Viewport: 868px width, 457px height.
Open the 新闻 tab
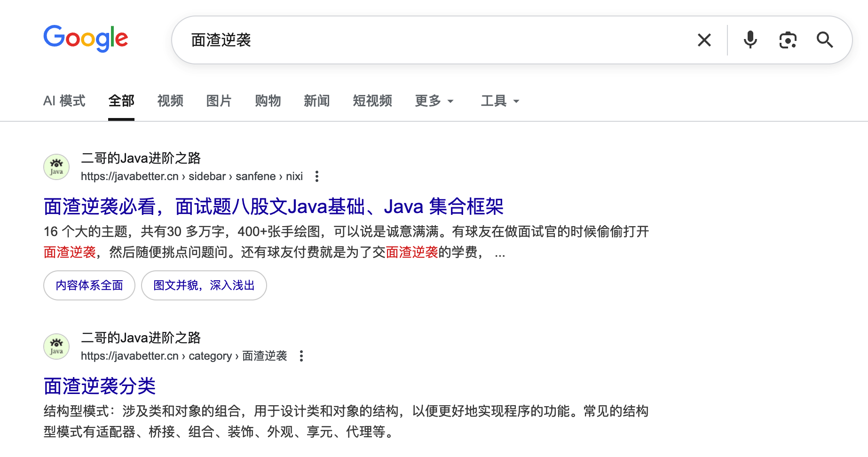317,101
